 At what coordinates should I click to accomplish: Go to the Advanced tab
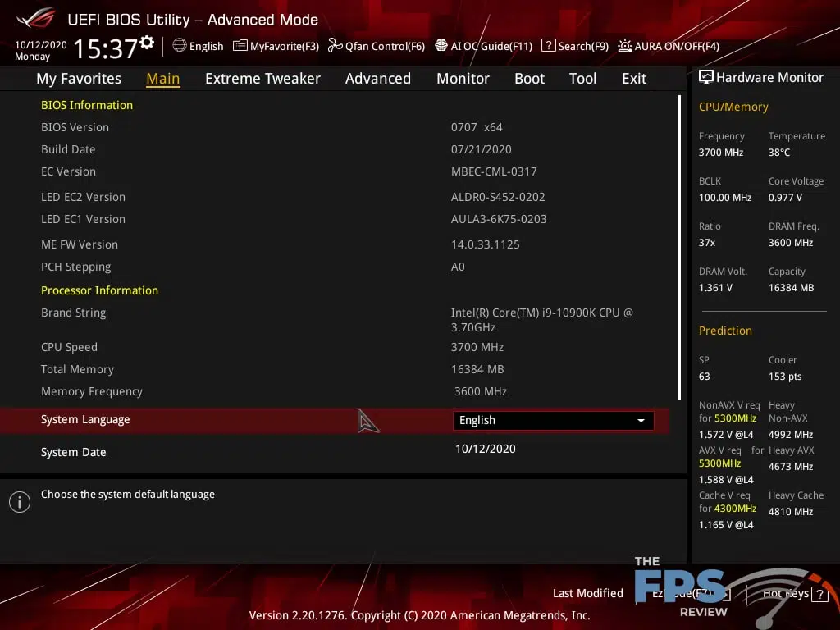click(377, 79)
